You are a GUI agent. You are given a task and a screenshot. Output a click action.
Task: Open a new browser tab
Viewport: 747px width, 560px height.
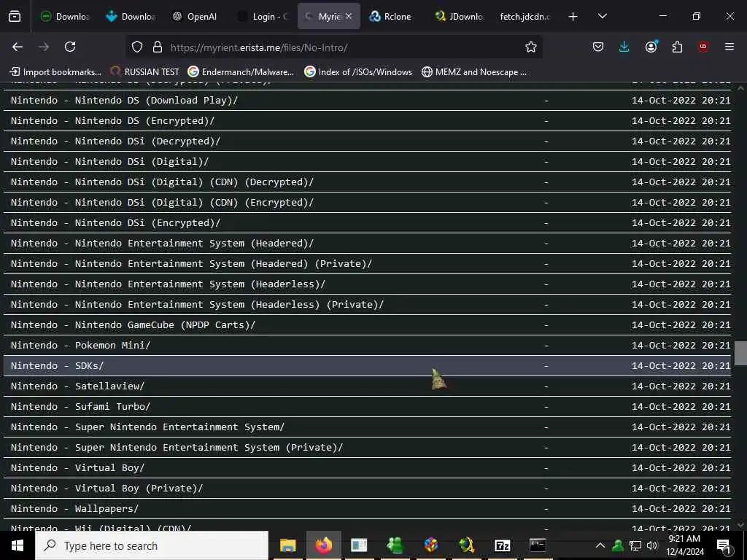(573, 17)
